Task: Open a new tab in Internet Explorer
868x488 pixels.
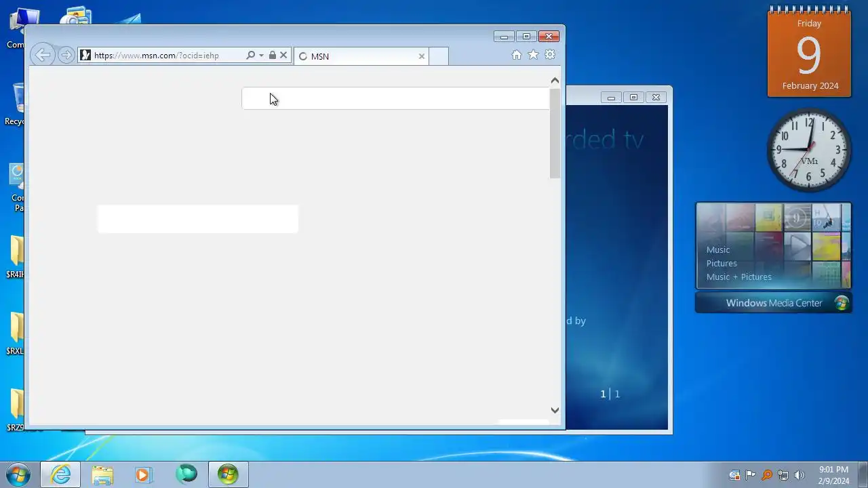Action: [x=439, y=56]
